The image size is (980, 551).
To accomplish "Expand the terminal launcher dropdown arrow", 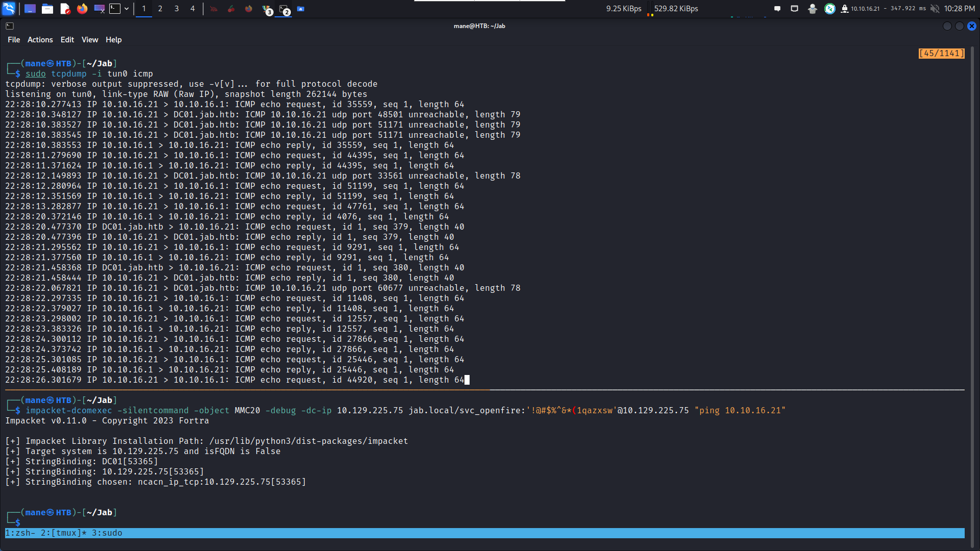I will coord(127,9).
